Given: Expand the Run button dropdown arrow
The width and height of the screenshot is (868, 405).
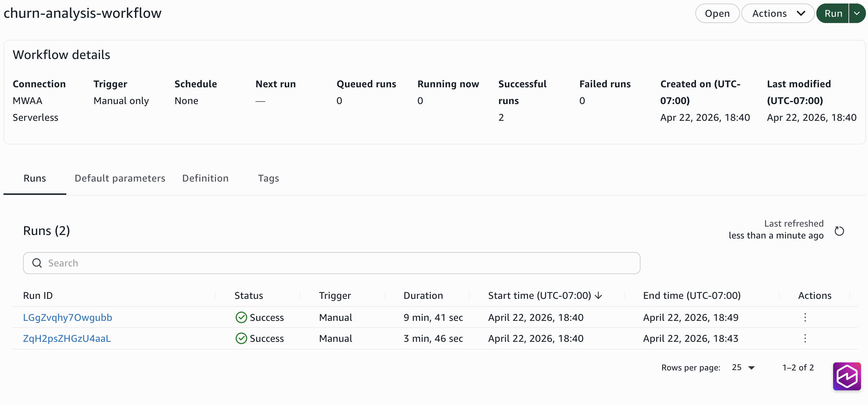Looking at the screenshot, I should pos(857,13).
